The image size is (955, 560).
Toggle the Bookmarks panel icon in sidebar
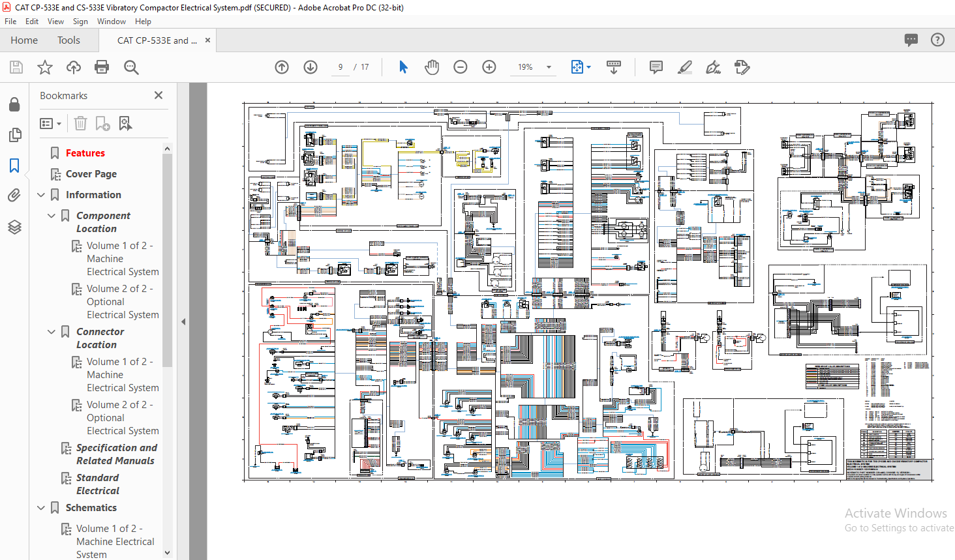tap(14, 166)
